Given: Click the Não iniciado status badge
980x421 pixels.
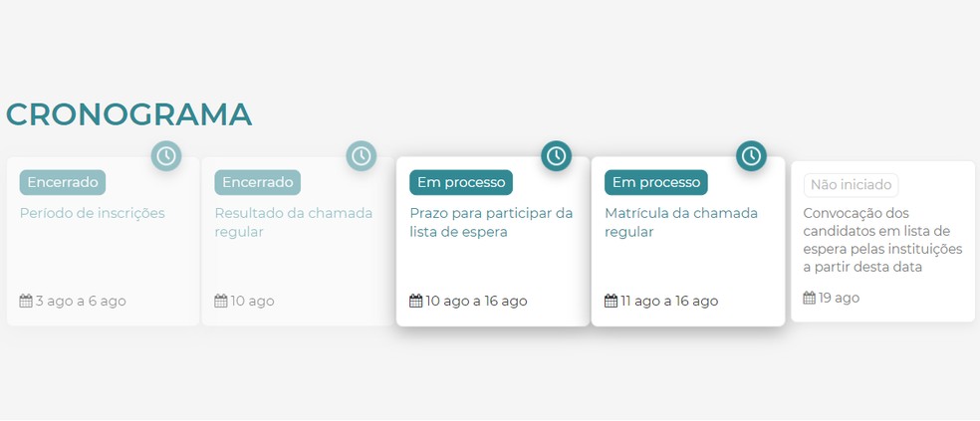Looking at the screenshot, I should (852, 185).
